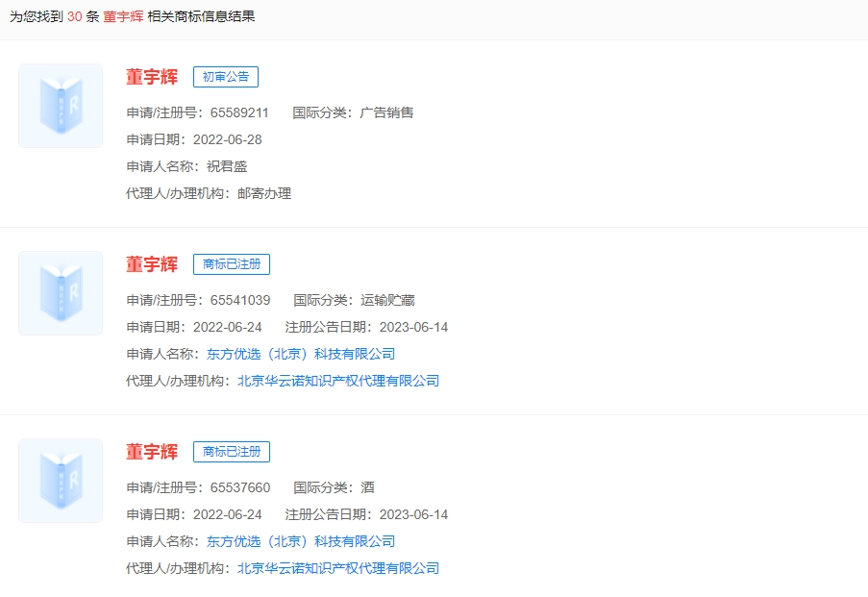Click 商标已注册 tag for registration 65541039
This screenshot has width=868, height=597.
(x=232, y=264)
